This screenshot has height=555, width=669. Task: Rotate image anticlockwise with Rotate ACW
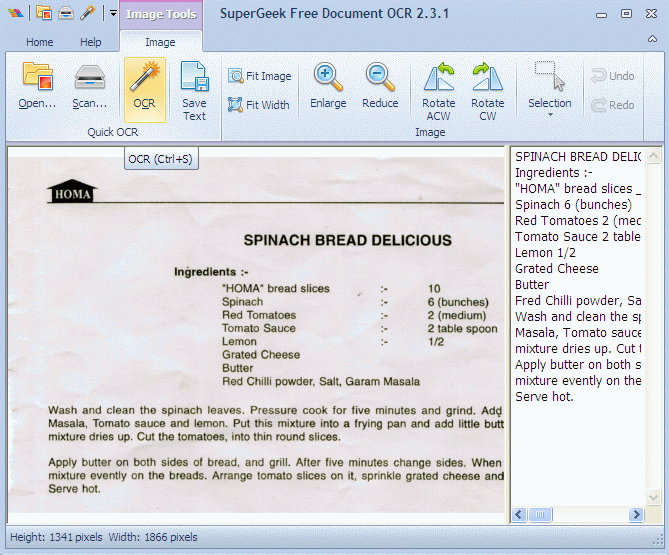pyautogui.click(x=439, y=90)
